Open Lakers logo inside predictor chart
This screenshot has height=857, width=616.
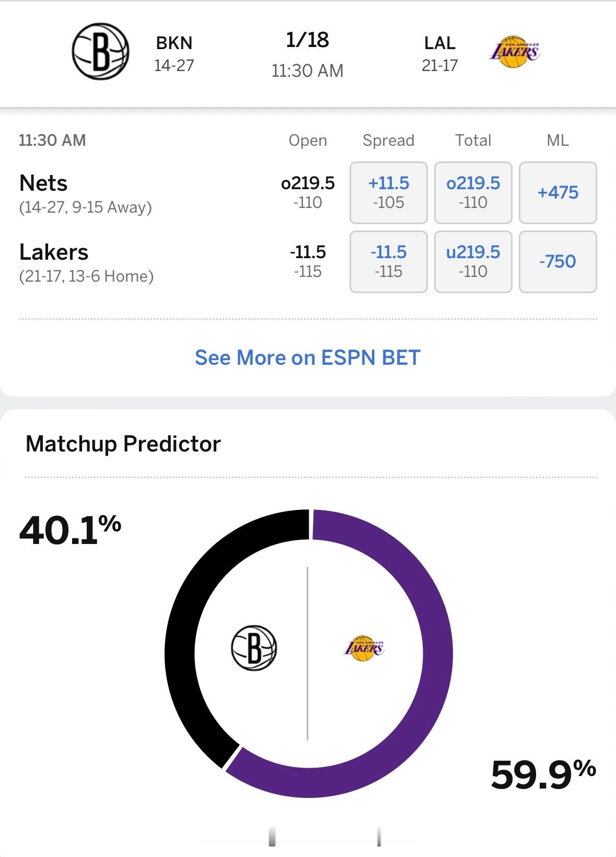pos(364,648)
